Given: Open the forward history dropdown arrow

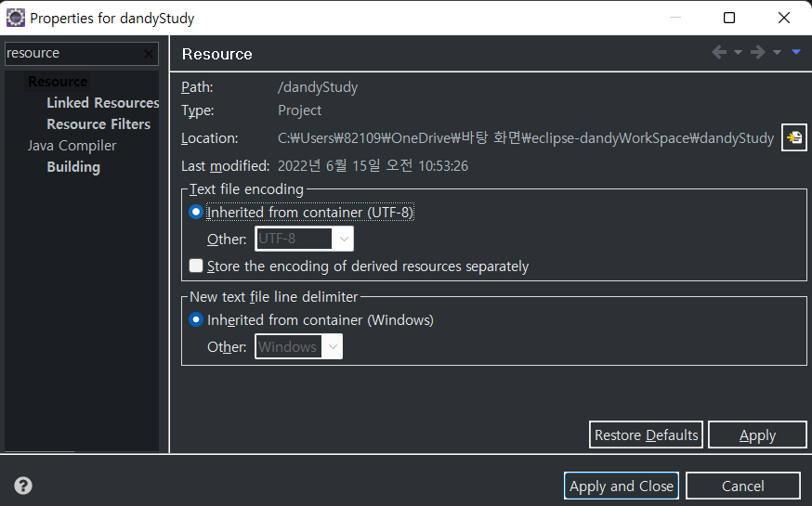Looking at the screenshot, I should [x=777, y=52].
